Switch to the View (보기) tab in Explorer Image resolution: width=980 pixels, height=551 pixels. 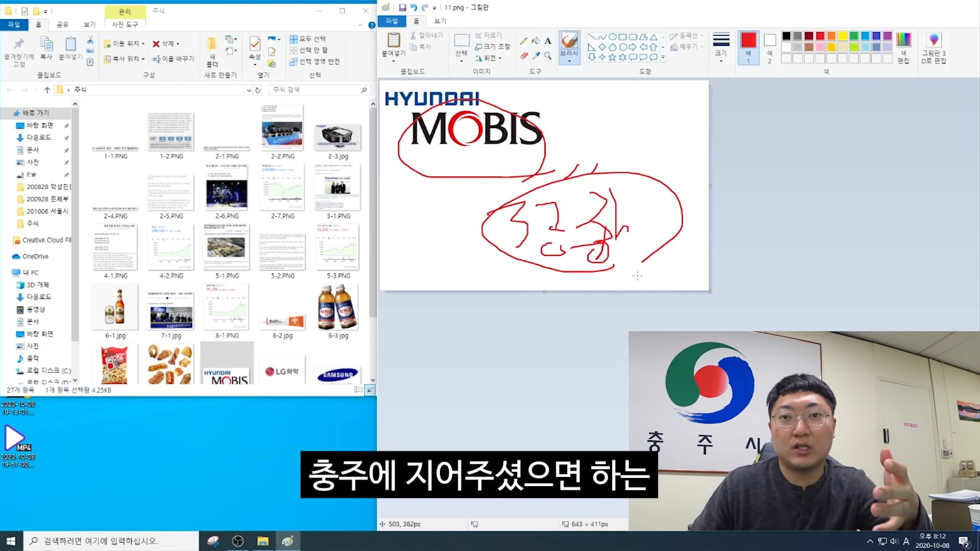click(x=89, y=24)
